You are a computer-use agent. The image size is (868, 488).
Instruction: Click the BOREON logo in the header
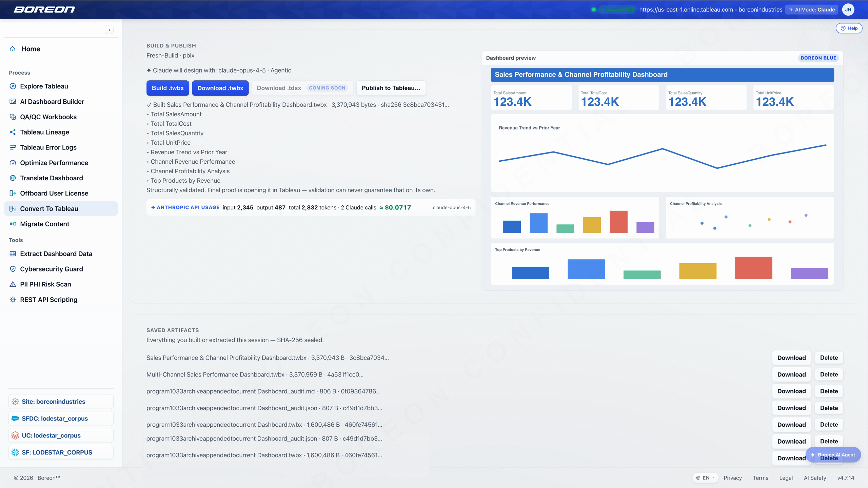(x=44, y=9)
